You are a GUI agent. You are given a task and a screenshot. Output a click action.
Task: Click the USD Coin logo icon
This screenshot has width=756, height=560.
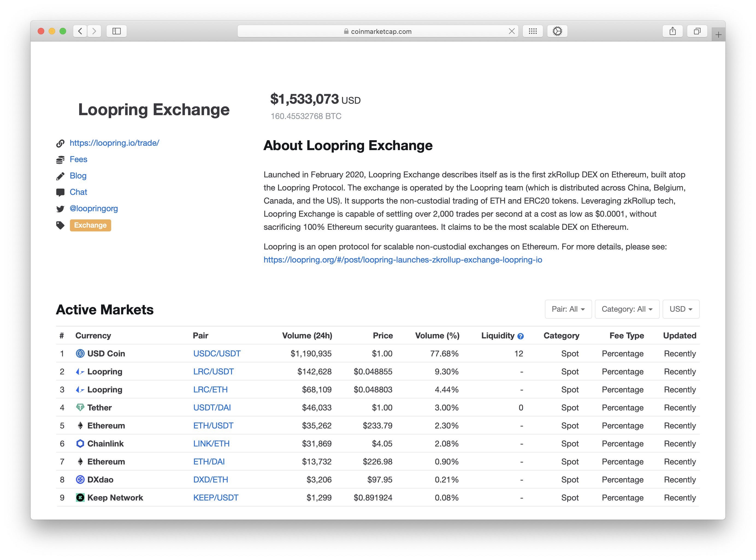(x=80, y=354)
